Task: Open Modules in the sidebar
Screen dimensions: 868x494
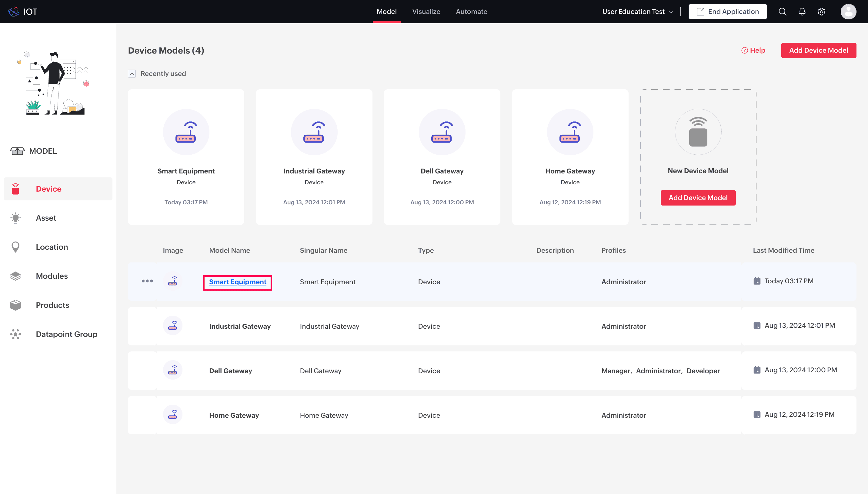Action: 52,276
